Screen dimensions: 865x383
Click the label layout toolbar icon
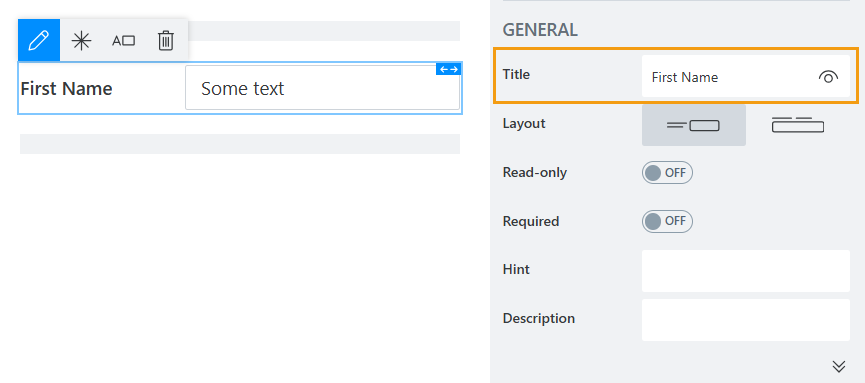(x=124, y=41)
